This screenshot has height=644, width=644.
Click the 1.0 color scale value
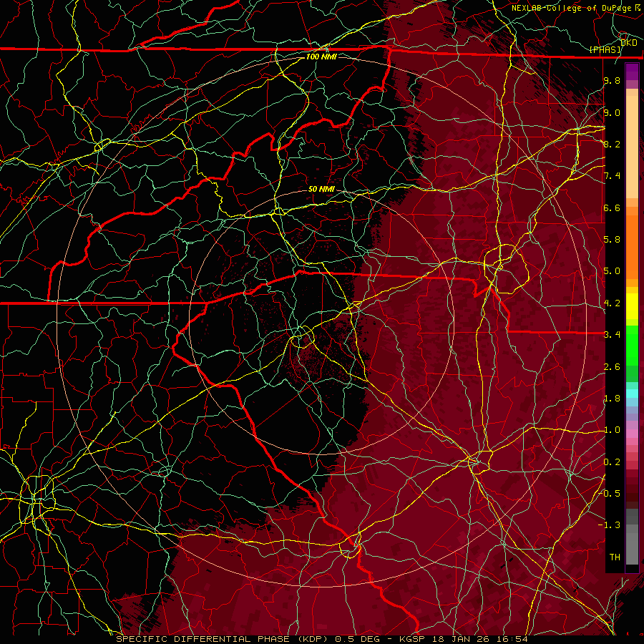[612, 430]
